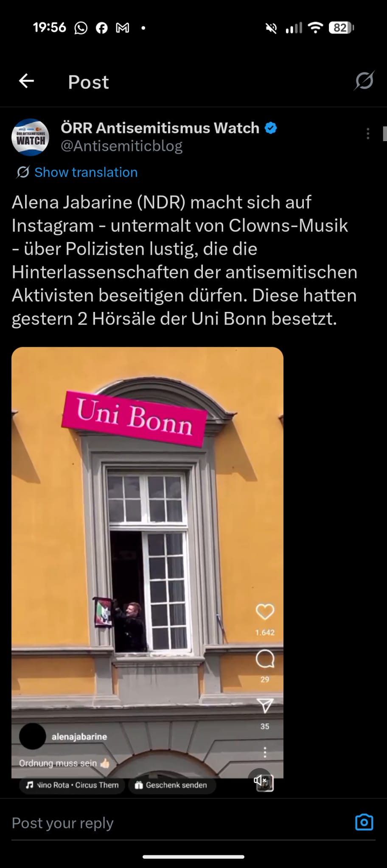Viewport: 387px width, 868px height.
Task: Tap the heart icon on the video
Action: point(265,612)
